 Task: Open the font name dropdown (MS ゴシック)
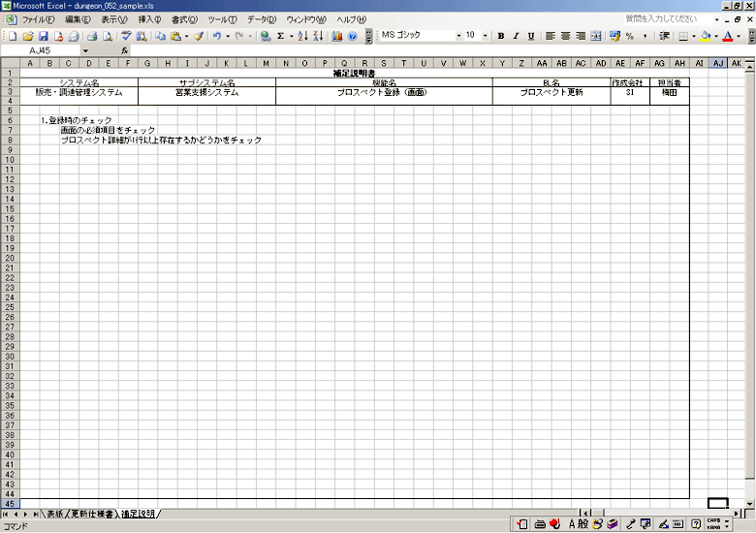coord(458,36)
